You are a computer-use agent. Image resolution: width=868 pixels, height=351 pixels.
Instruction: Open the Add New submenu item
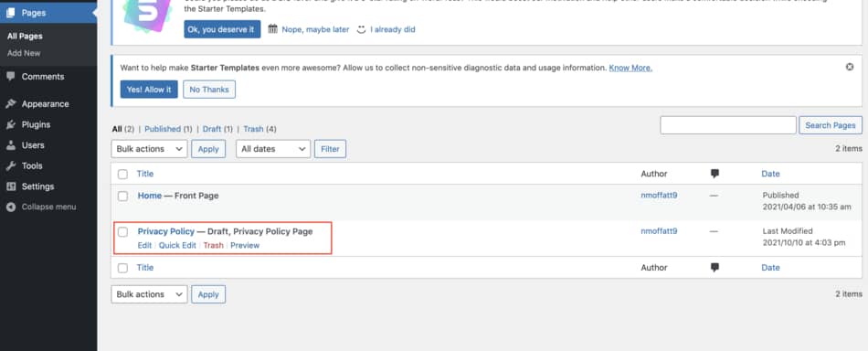[x=24, y=53]
